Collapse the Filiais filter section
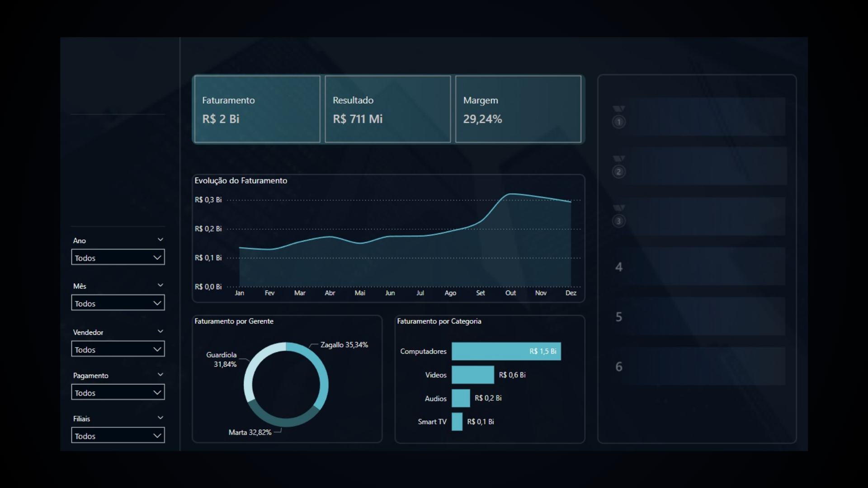868x488 pixels. pos(160,418)
